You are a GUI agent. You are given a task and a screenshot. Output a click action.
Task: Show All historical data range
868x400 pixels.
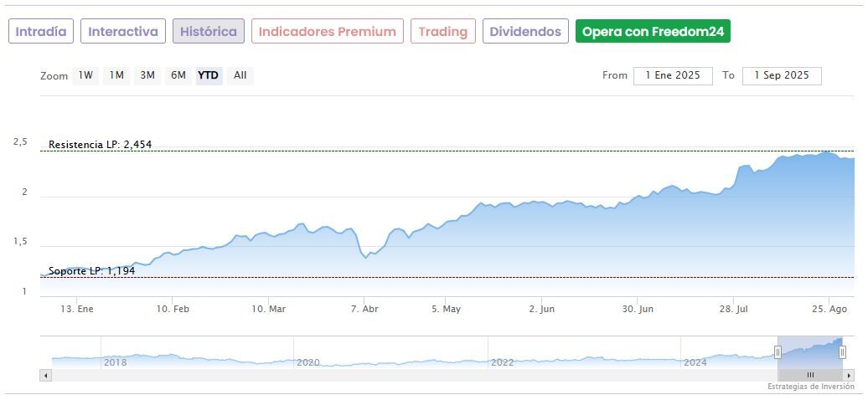point(240,75)
